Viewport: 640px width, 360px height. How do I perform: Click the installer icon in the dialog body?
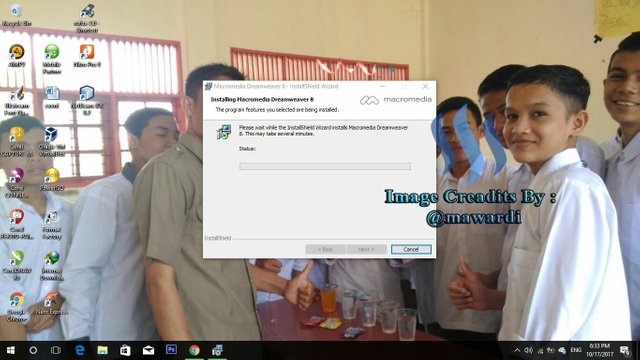click(224, 132)
